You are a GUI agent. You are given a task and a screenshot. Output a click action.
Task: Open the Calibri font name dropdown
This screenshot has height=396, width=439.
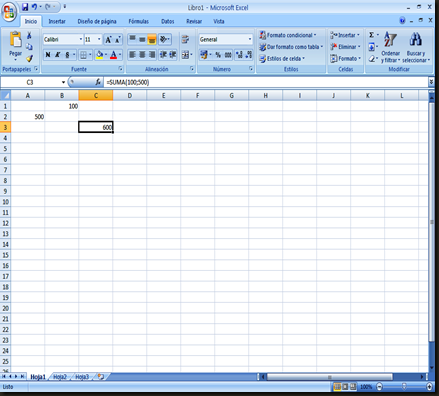coord(81,39)
